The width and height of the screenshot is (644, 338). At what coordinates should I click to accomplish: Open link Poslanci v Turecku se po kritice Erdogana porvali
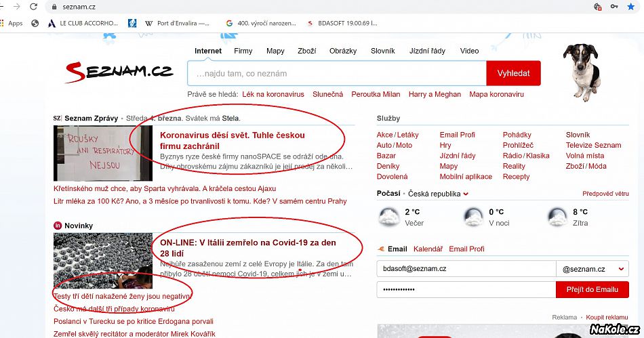pos(134,322)
